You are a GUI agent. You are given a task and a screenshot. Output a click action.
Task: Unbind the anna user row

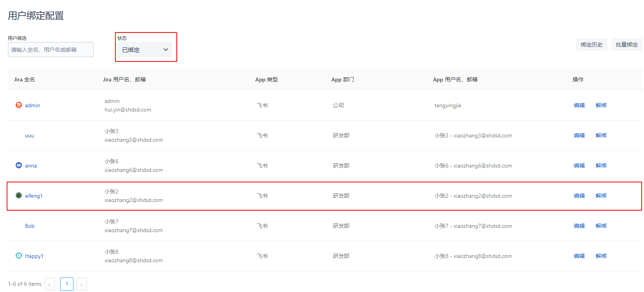click(601, 166)
